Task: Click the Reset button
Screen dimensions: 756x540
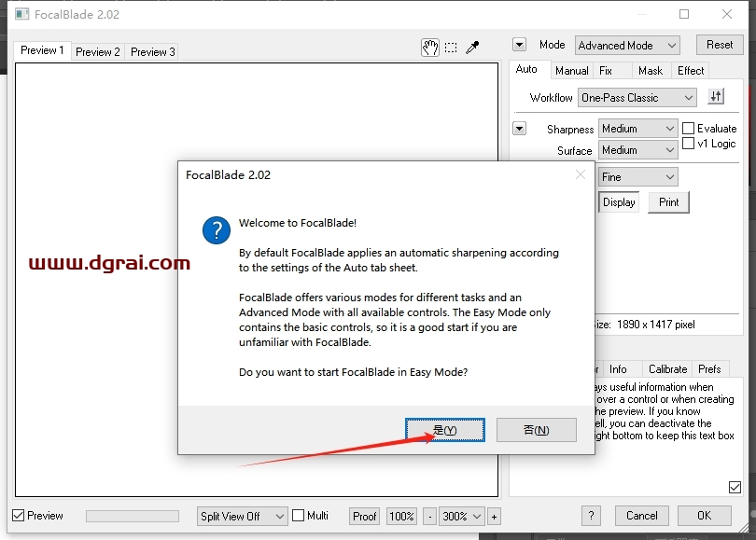Action: (720, 45)
